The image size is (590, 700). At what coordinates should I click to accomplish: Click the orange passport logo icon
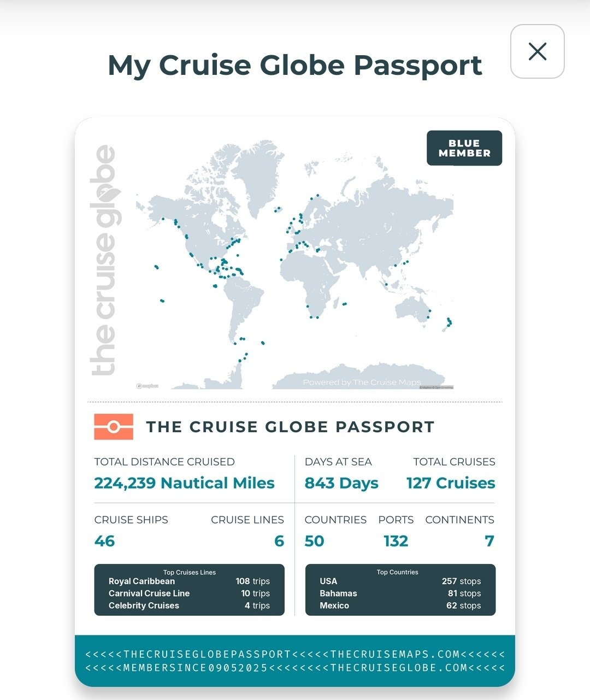tap(114, 427)
